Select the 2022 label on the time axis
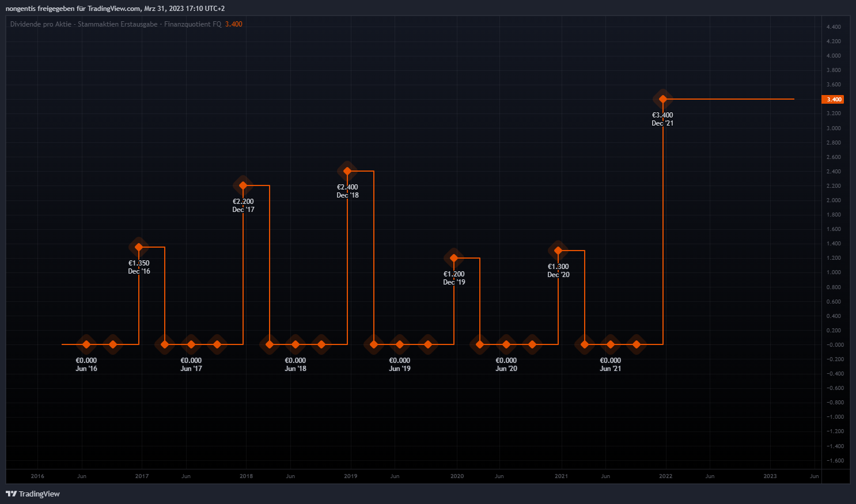Viewport: 856px width, 504px height. (x=665, y=476)
